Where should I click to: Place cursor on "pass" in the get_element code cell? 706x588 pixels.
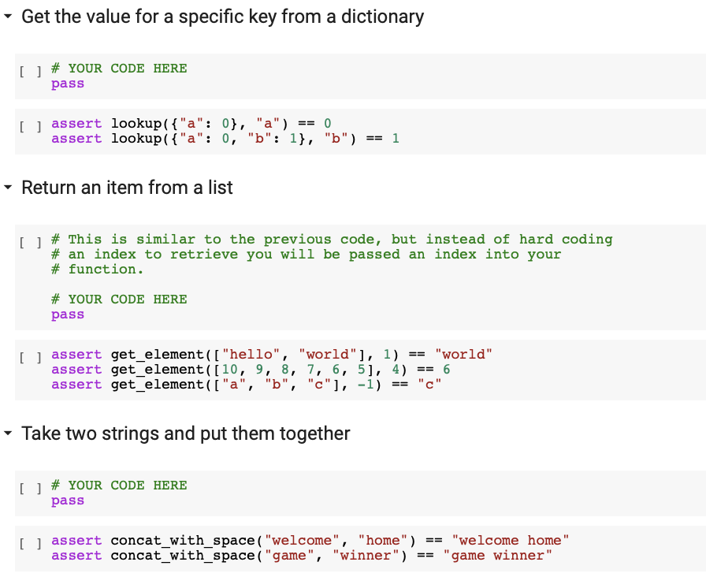tap(68, 314)
